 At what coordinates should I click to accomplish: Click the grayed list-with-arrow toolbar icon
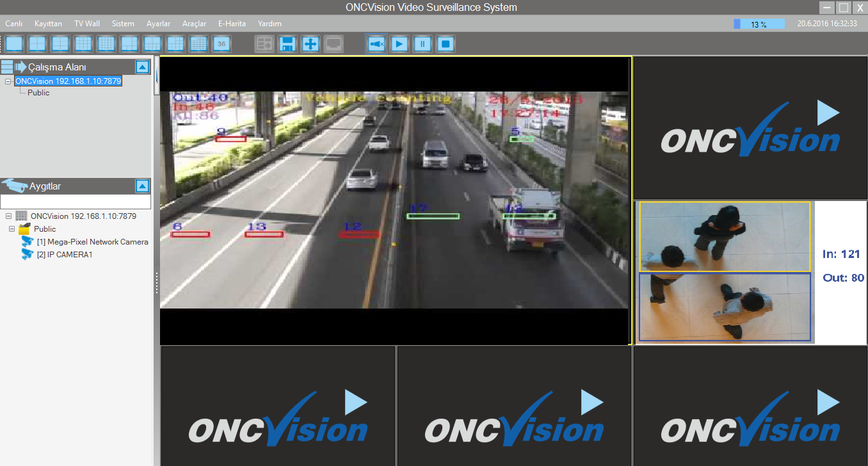(264, 44)
